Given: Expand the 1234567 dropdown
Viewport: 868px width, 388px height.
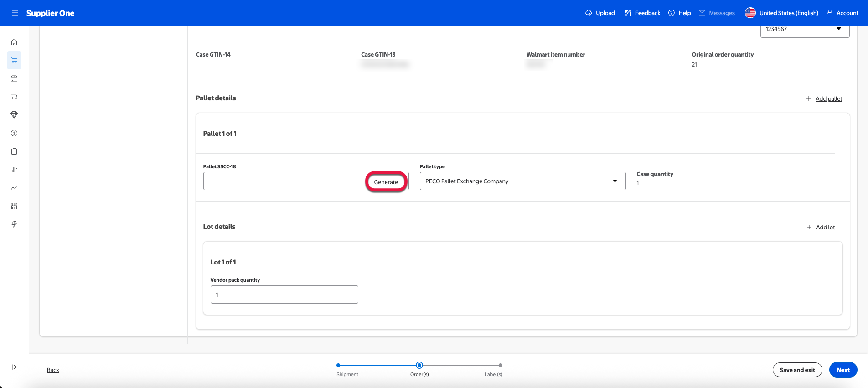Looking at the screenshot, I should pyautogui.click(x=805, y=29).
